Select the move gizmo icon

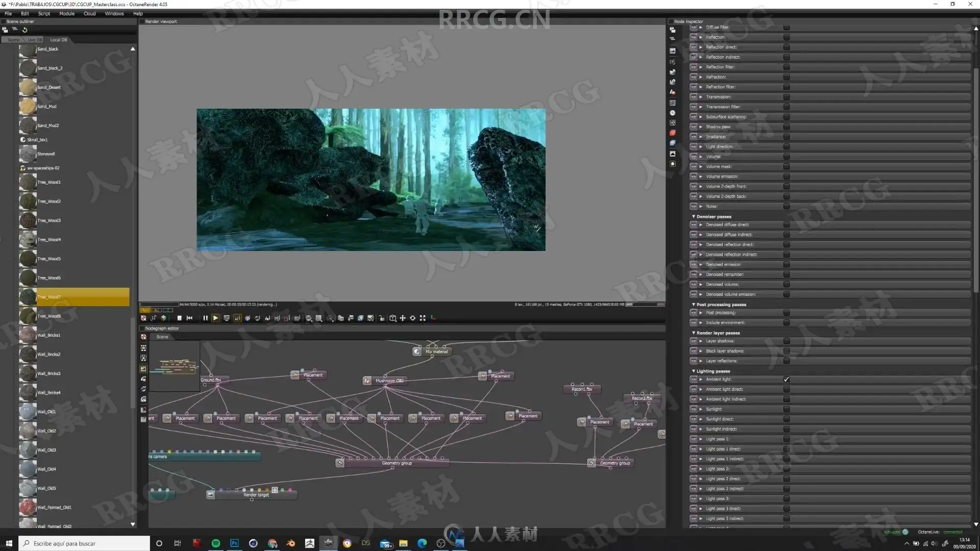403,318
